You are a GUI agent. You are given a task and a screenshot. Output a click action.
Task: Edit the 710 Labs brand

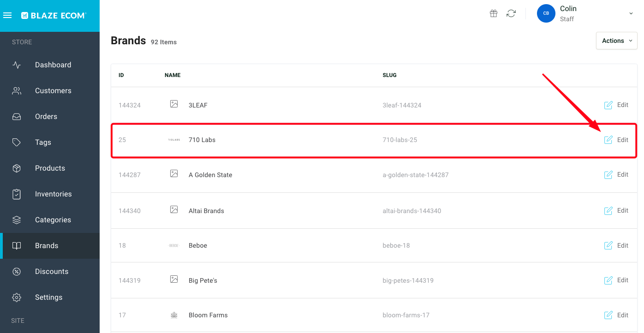tap(616, 140)
